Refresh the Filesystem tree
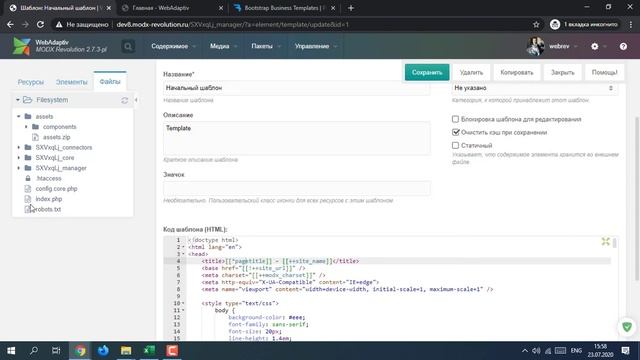This screenshot has width=640, height=360. (124, 100)
